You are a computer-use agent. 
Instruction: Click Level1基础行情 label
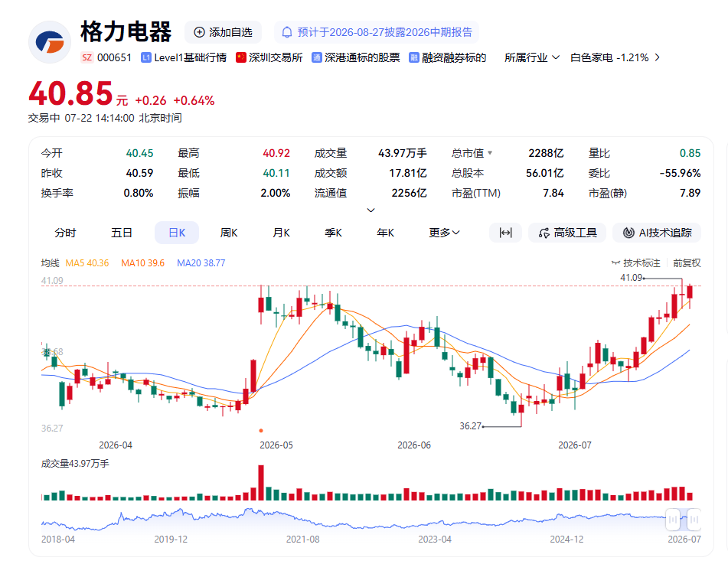click(191, 57)
